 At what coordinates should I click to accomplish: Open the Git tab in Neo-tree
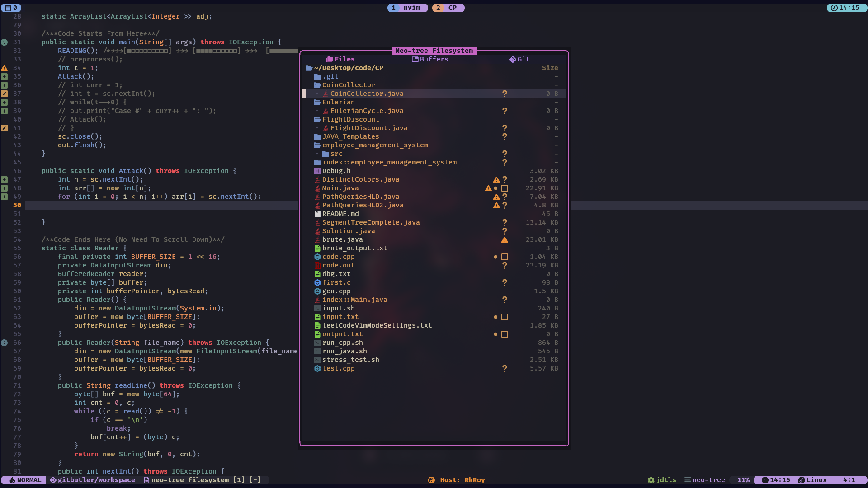pos(519,59)
